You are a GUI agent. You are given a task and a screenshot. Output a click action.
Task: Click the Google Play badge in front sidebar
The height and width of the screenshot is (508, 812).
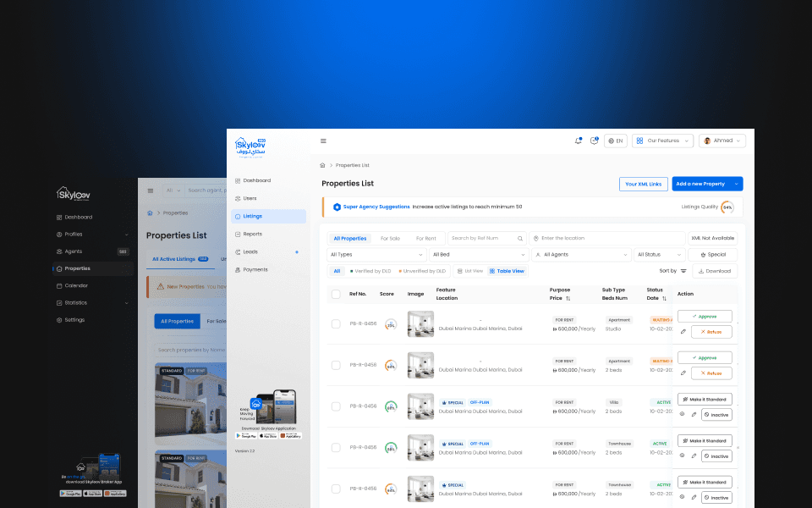[246, 436]
